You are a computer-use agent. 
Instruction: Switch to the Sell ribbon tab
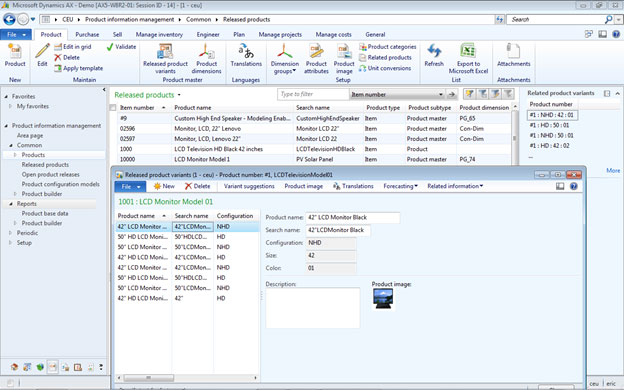tap(117, 35)
